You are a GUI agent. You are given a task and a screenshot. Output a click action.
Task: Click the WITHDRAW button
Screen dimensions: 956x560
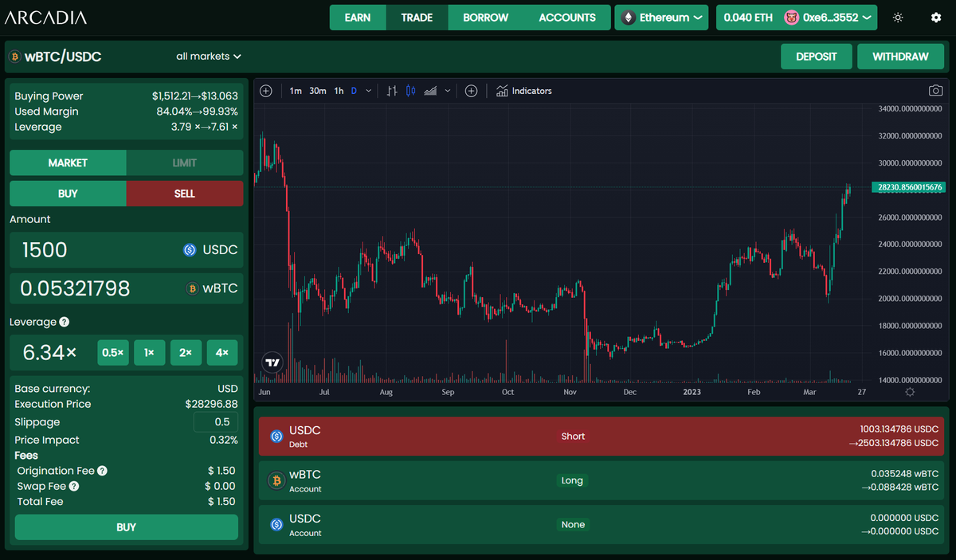[900, 57]
